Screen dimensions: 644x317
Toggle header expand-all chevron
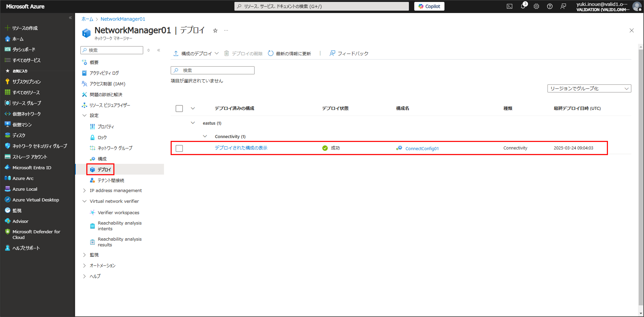[x=193, y=108]
